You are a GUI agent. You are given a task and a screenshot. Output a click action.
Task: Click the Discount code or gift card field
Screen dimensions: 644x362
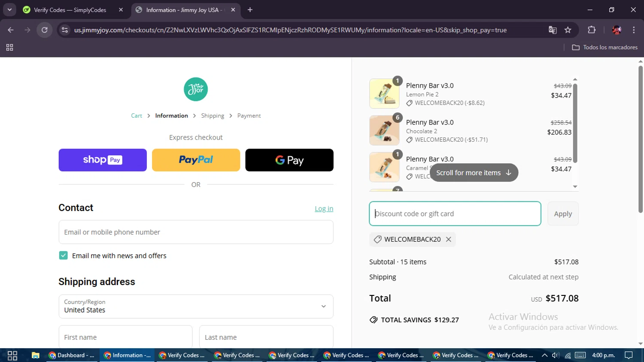(455, 214)
